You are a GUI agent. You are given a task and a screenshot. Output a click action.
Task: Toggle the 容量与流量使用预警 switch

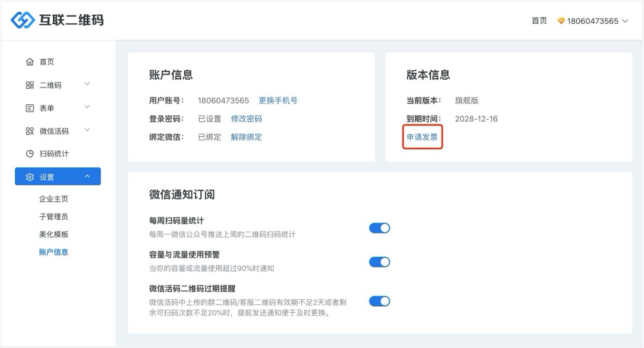click(x=379, y=262)
